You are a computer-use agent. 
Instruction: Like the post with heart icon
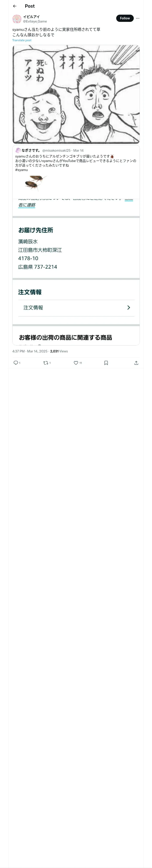tap(76, 363)
